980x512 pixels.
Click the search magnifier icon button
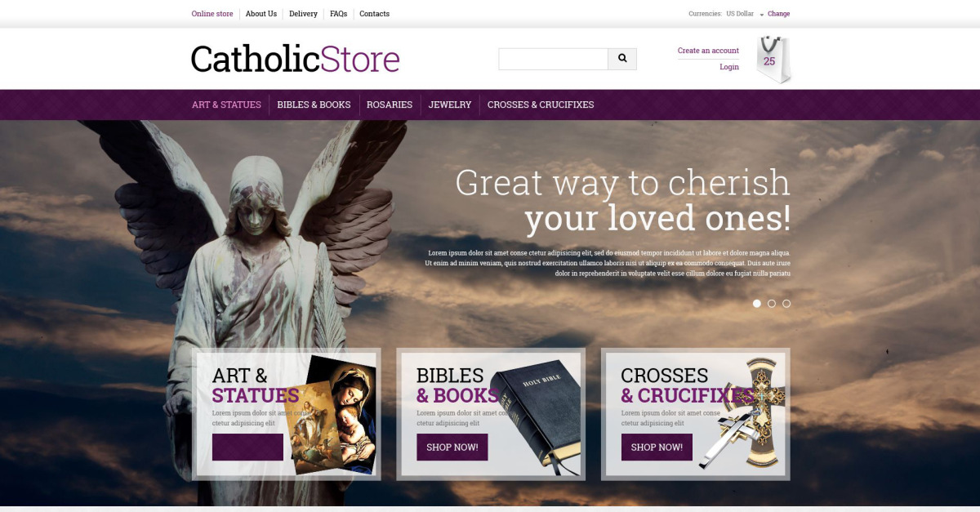[x=622, y=59]
